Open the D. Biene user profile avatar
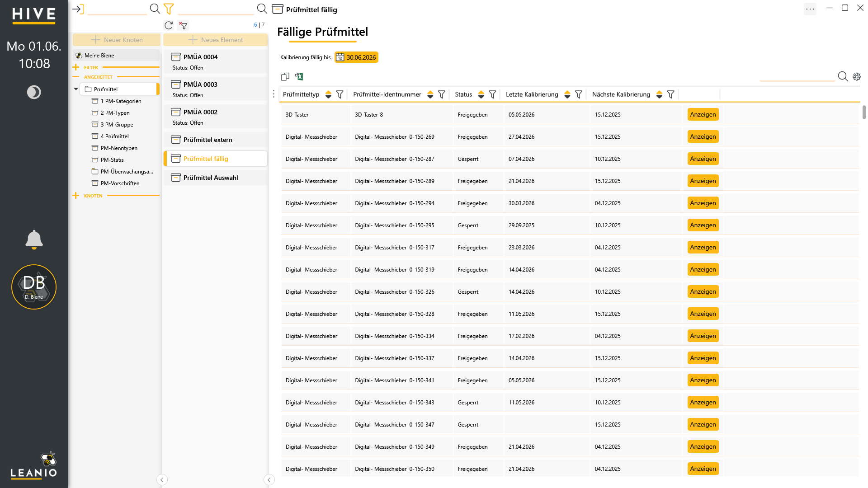Image resolution: width=868 pixels, height=488 pixels. pos(34,287)
